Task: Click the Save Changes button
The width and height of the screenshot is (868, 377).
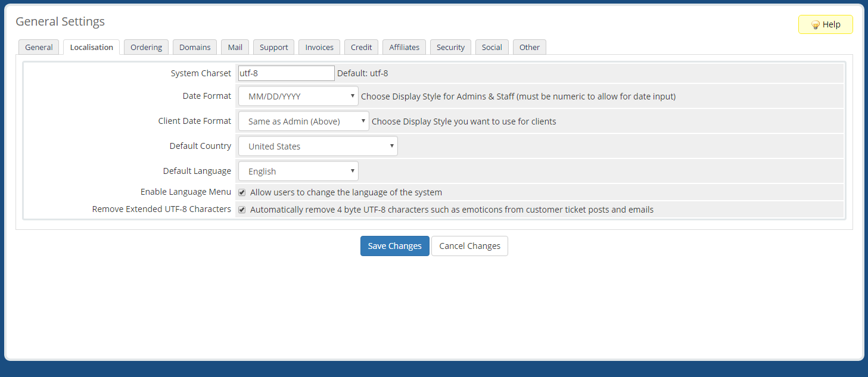Action: pos(394,246)
